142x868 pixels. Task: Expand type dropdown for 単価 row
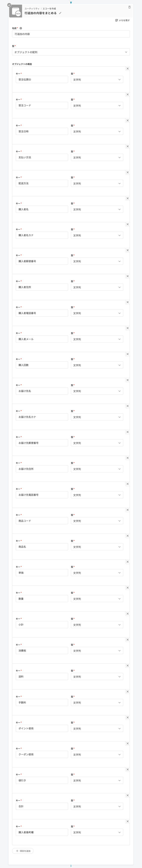97,573
